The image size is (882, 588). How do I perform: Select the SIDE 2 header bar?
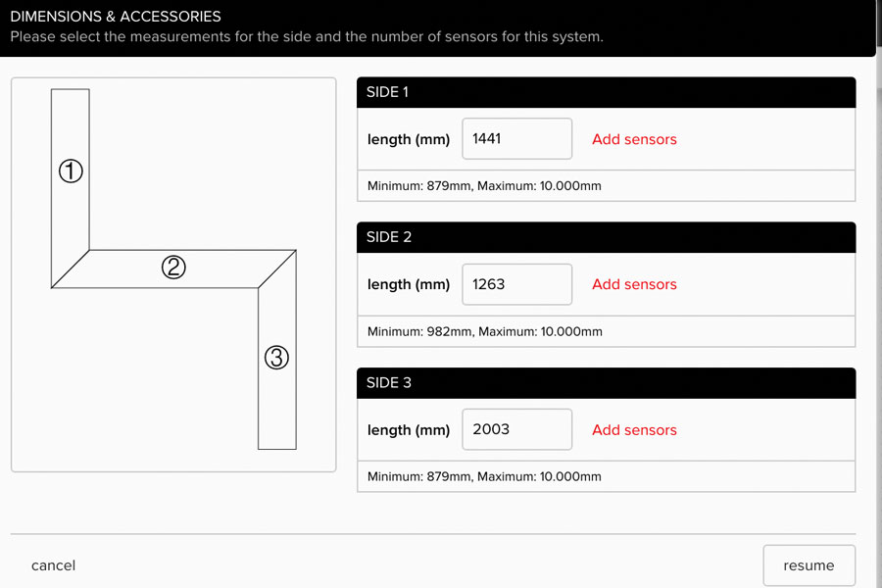tap(607, 237)
